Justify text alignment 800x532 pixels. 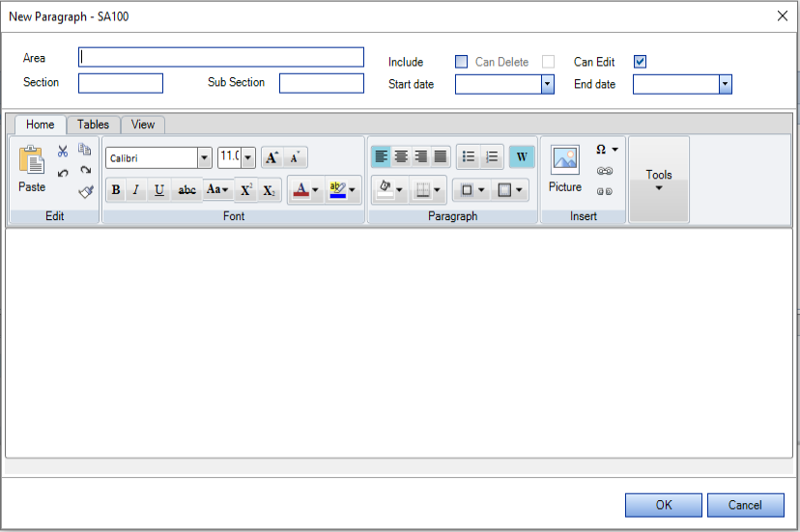tap(441, 156)
